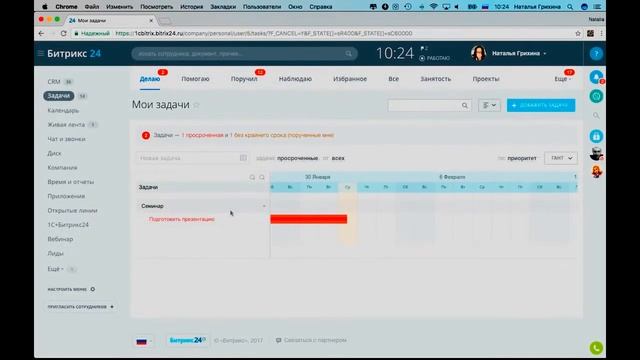Screen dimensions: 640x360
Task: Switch to the Поручил tab
Action: (x=244, y=79)
